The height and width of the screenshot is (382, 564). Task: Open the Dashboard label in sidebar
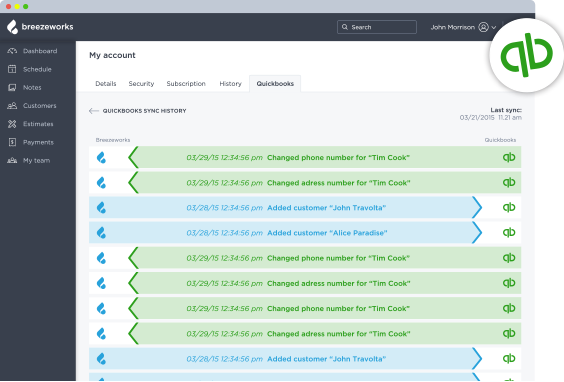[x=40, y=51]
